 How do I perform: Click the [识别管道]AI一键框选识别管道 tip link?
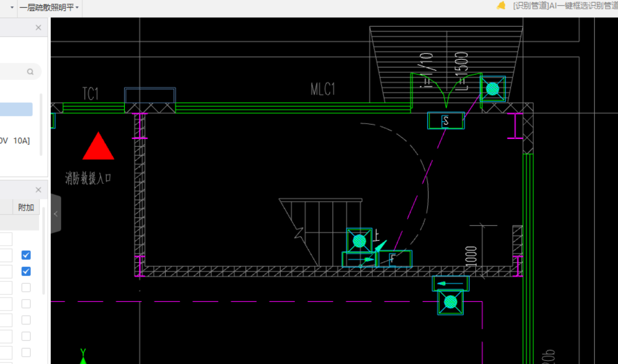[x=565, y=6]
